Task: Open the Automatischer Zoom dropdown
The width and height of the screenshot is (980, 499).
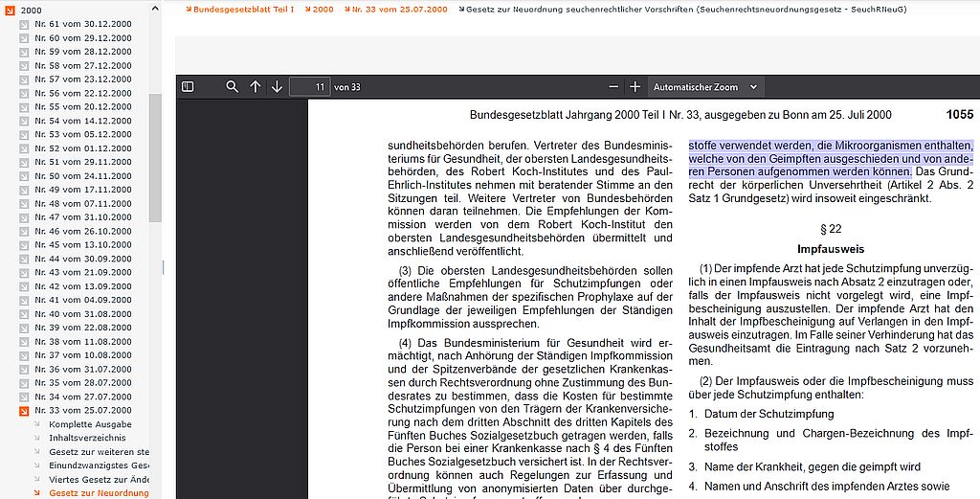Action: 705,87
